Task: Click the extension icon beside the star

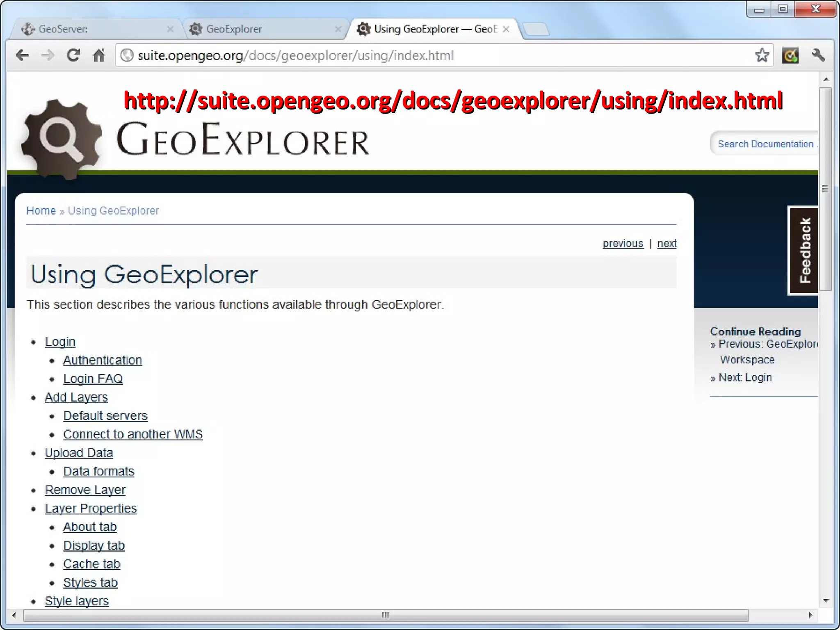Action: (790, 55)
